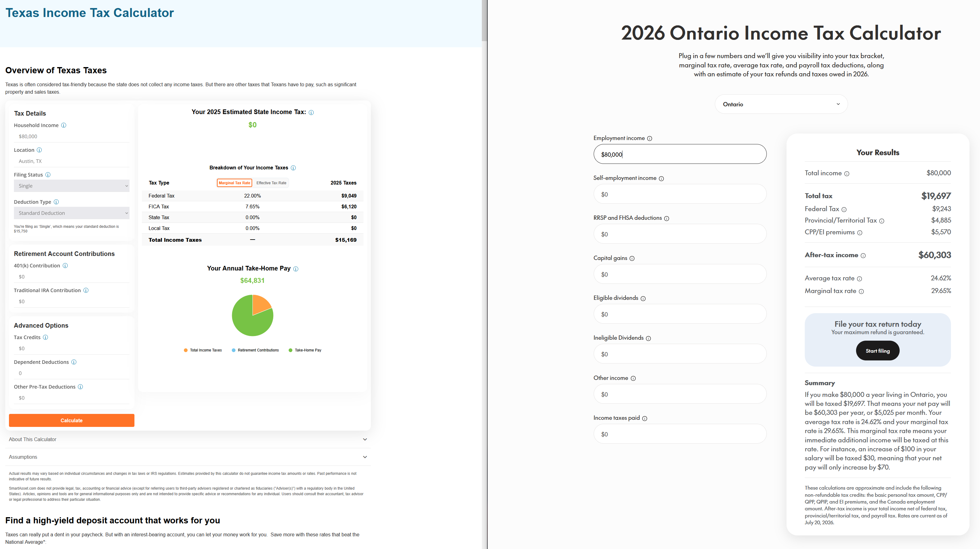
Task: Click info icon next to Filing Status
Action: point(48,175)
